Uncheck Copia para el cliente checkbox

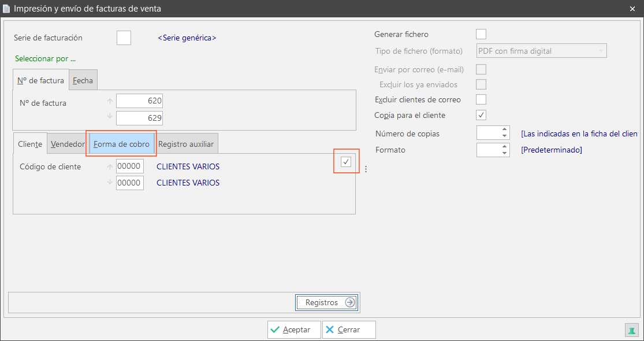pos(481,115)
